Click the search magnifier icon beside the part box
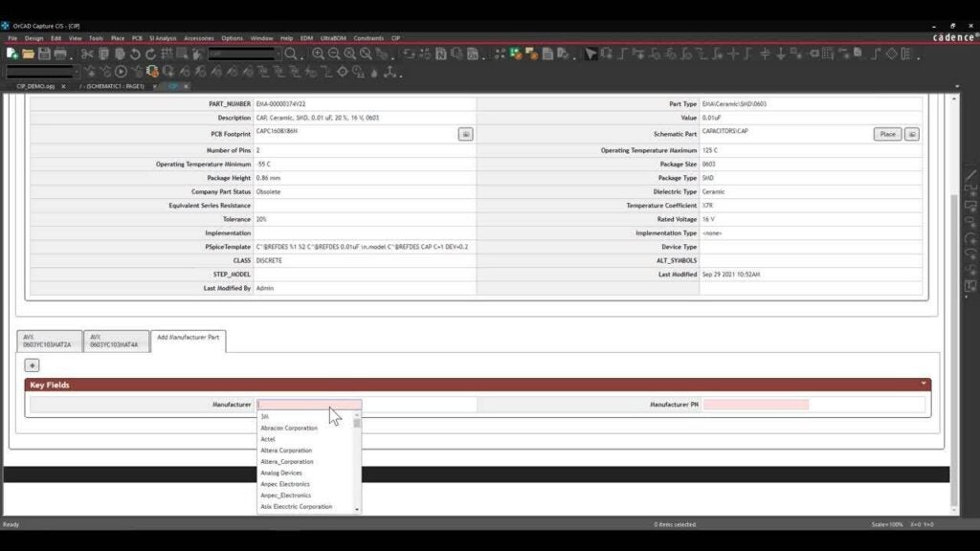The image size is (980, 551). pyautogui.click(x=291, y=55)
